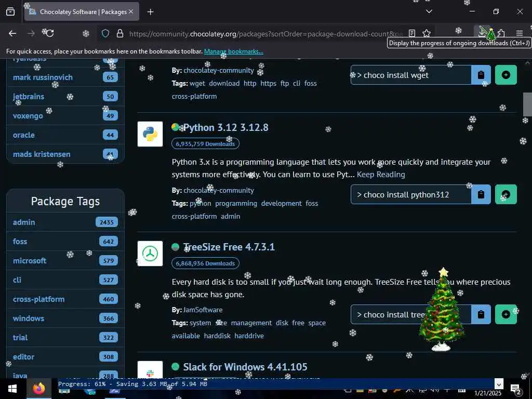Select the editor package tag
Screen dimensions: 532x399
click(65, 357)
